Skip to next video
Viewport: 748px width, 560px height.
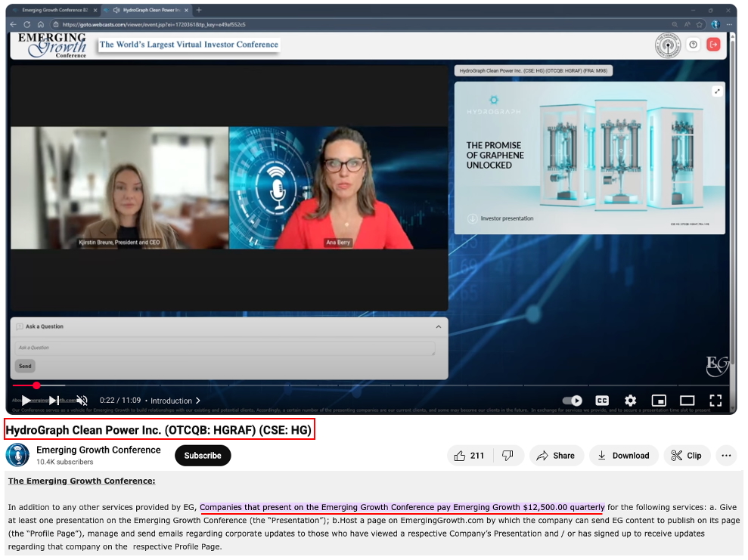(x=54, y=401)
